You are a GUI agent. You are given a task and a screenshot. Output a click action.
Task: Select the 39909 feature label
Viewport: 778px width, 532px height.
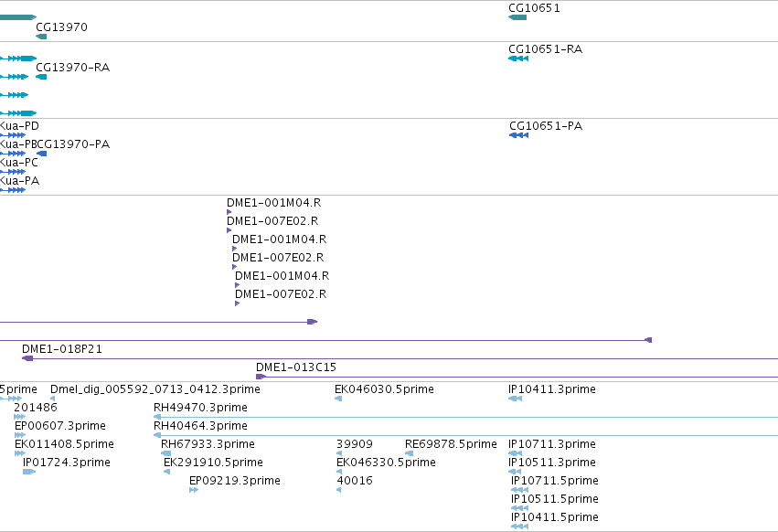tap(355, 444)
